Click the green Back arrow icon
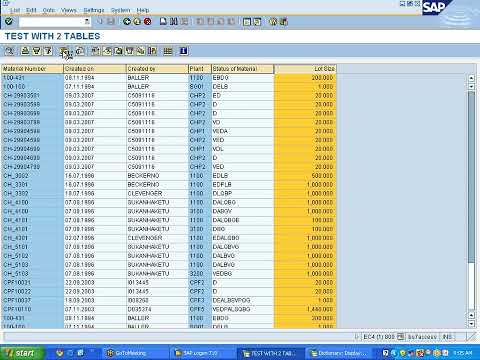This screenshot has height=360, width=480. pyautogui.click(x=127, y=22)
